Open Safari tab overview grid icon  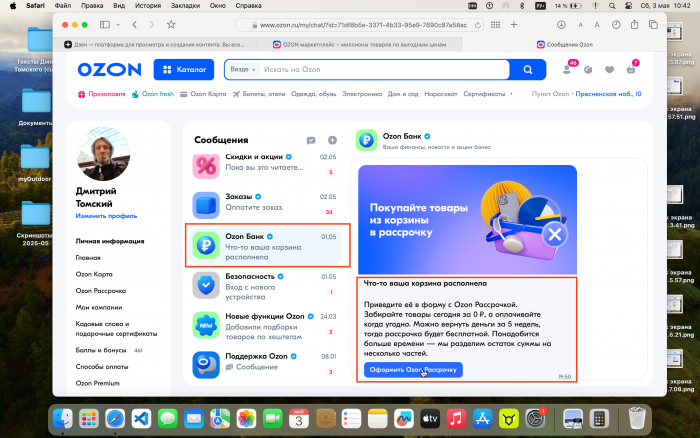click(495, 25)
